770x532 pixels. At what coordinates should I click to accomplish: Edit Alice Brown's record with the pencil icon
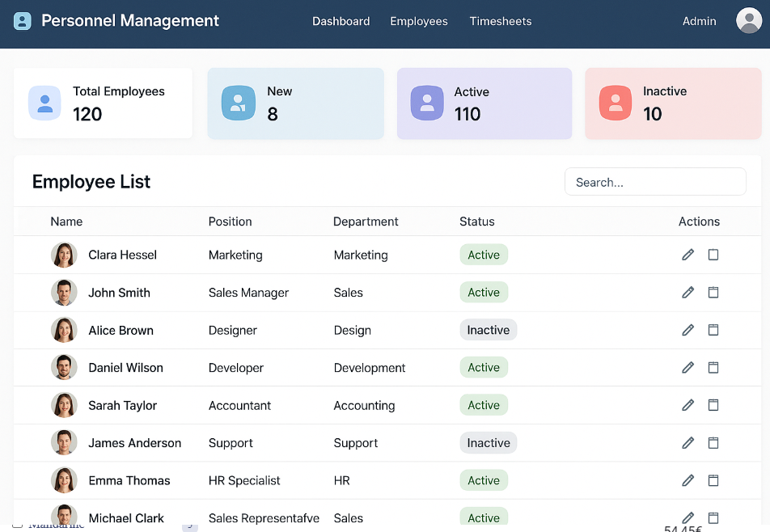[687, 330]
